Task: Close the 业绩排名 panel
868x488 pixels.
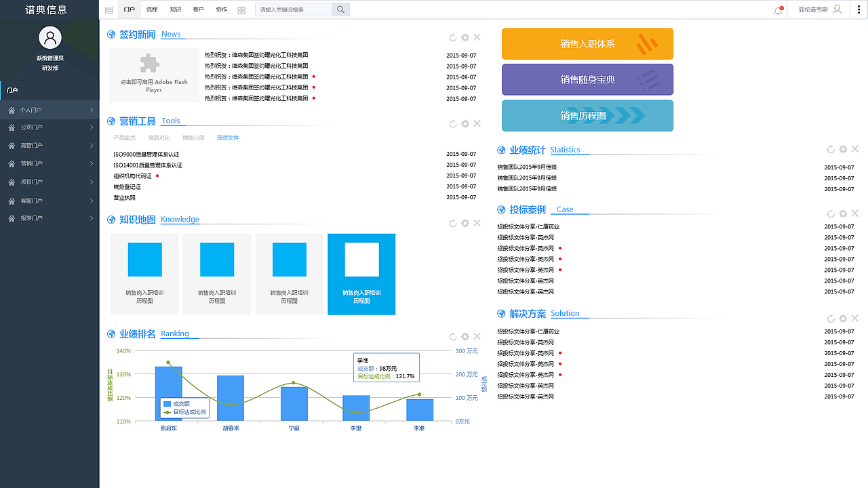Action: (477, 337)
